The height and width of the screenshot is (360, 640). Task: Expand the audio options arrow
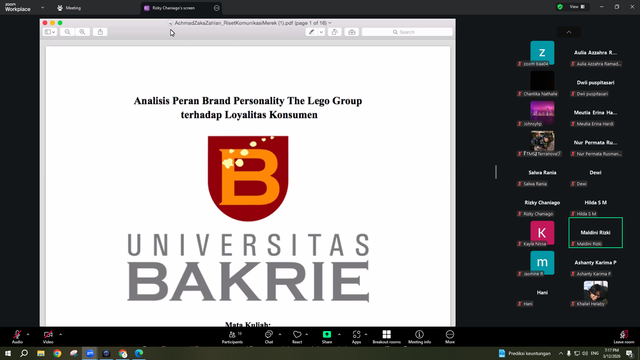(28, 334)
